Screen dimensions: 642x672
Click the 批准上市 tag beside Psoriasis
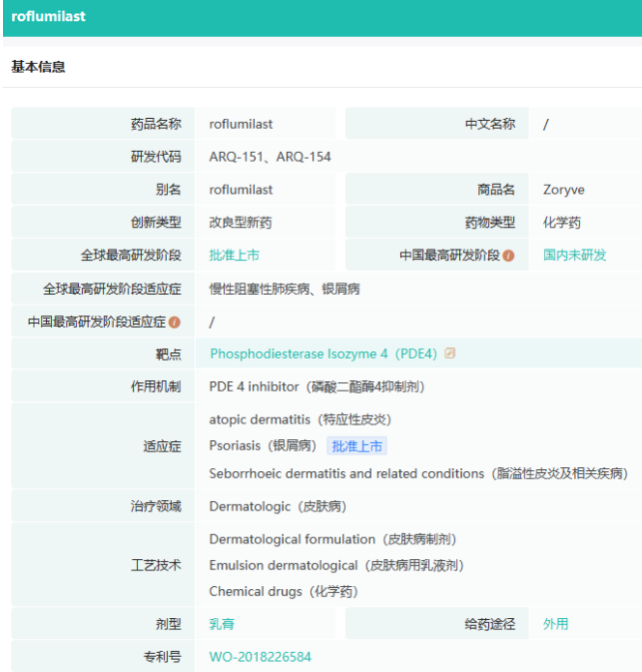(x=356, y=446)
